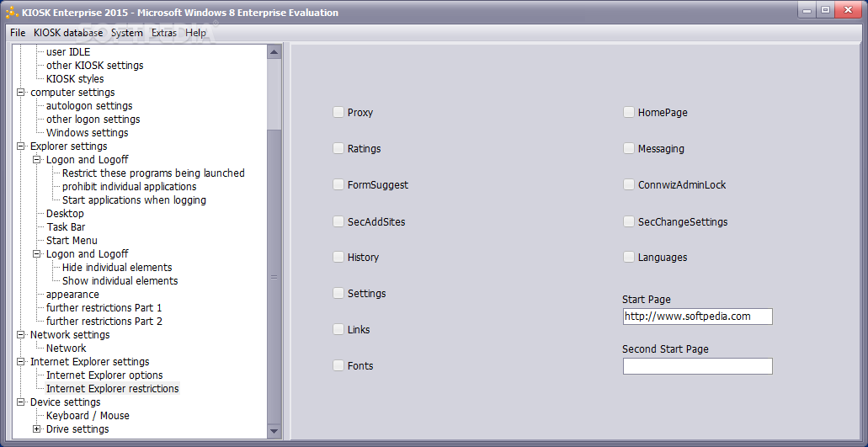Collapse the Network settings node
868x447 pixels.
21,335
